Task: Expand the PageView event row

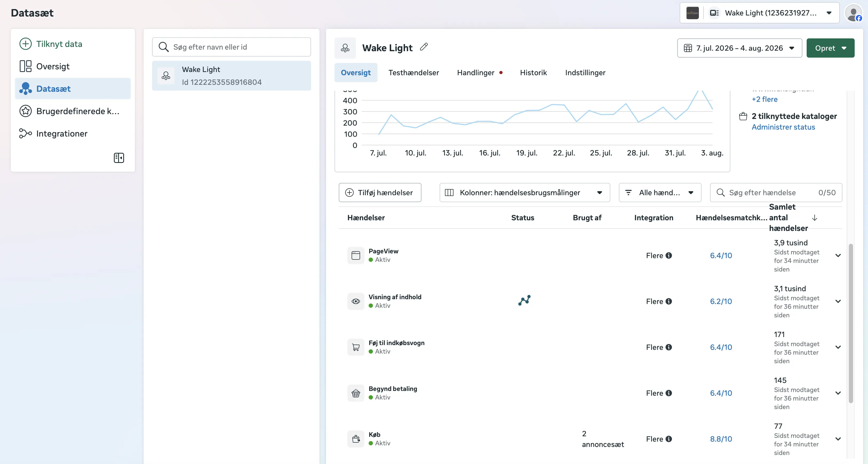Action: tap(838, 255)
